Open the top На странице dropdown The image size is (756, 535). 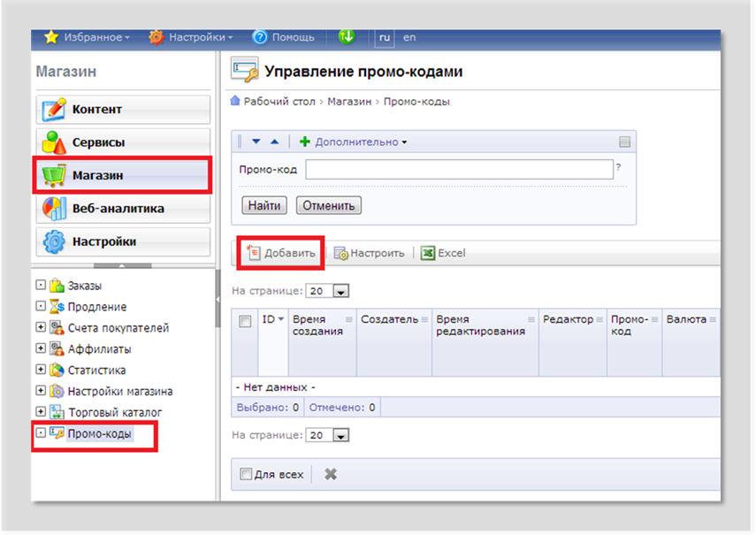pyautogui.click(x=340, y=291)
